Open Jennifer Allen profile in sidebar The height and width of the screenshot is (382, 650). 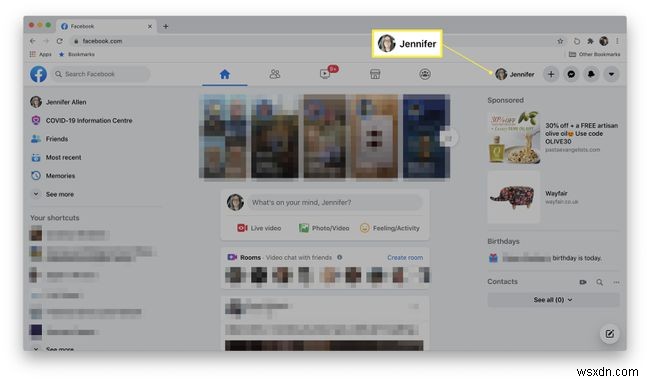58,102
